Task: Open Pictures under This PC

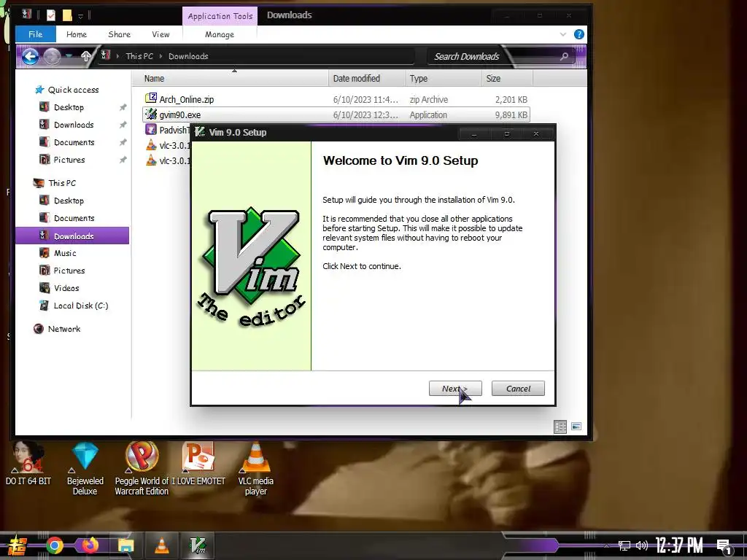Action: pos(69,271)
